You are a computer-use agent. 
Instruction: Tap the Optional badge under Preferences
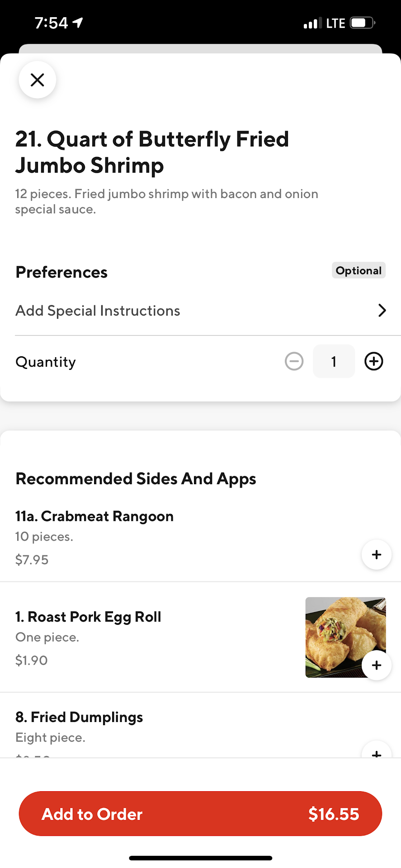click(359, 270)
